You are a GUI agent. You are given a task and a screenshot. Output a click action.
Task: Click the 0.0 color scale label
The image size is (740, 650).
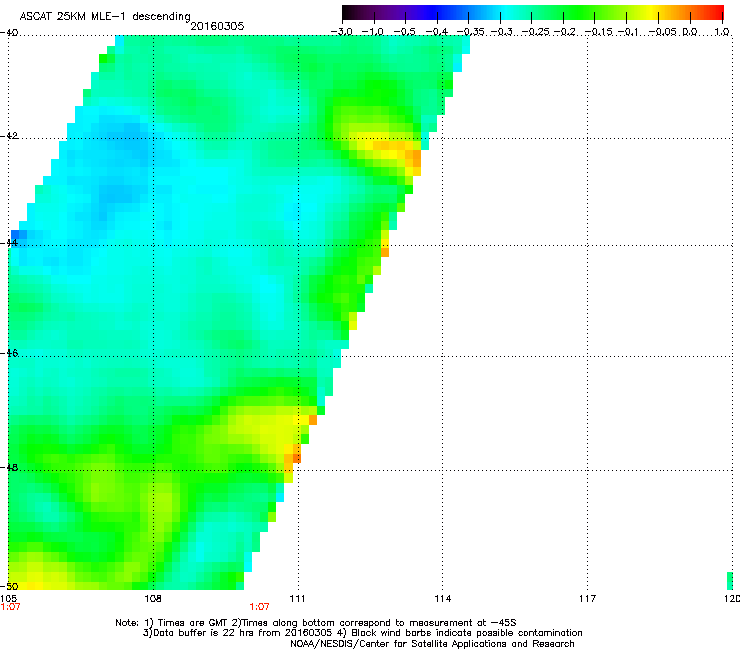click(x=690, y=32)
